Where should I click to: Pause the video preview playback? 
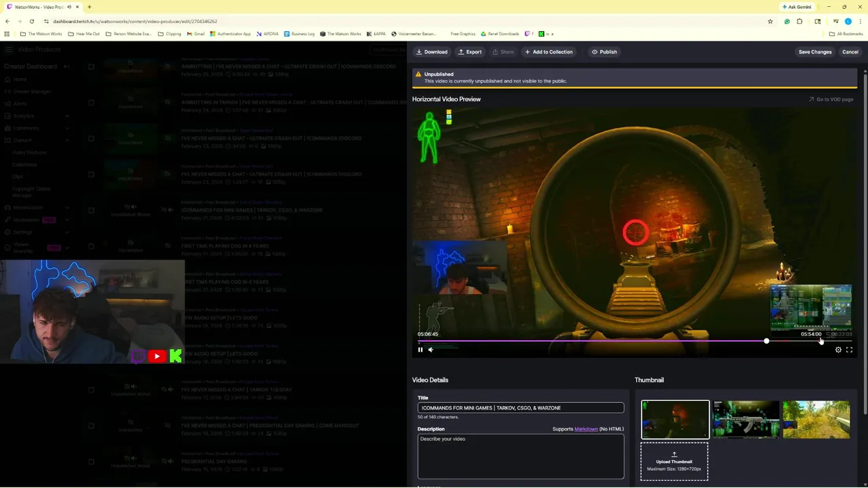(420, 350)
